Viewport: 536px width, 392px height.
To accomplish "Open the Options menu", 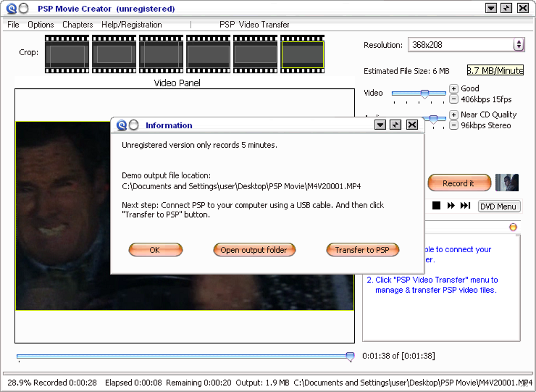I will 40,25.
